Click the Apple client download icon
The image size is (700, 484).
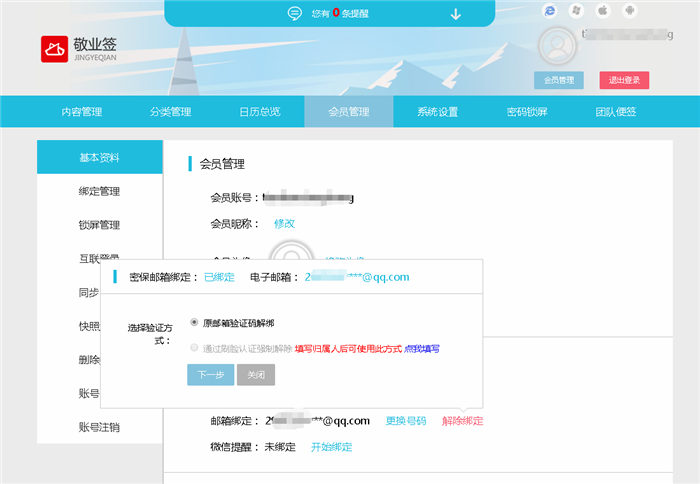(x=602, y=11)
